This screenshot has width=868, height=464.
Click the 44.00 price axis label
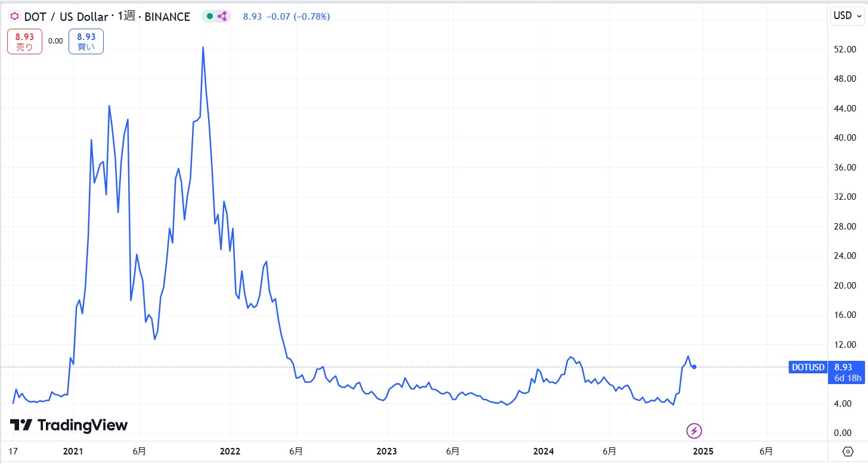click(x=845, y=109)
